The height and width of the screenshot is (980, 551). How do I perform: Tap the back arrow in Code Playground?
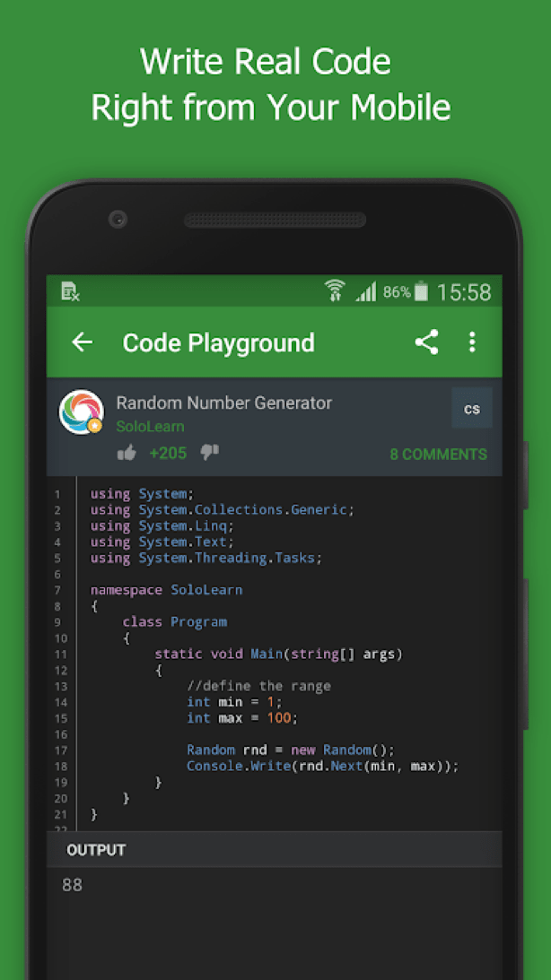(x=82, y=343)
